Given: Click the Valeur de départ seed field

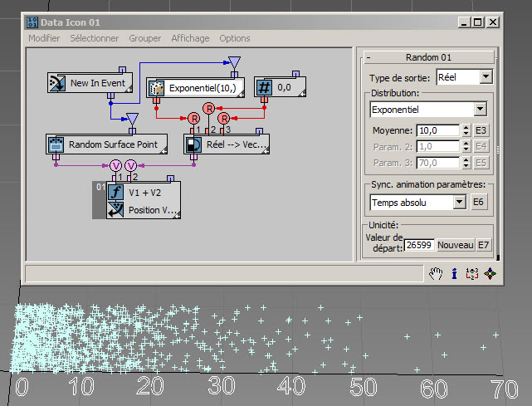Looking at the screenshot, I should tap(419, 245).
